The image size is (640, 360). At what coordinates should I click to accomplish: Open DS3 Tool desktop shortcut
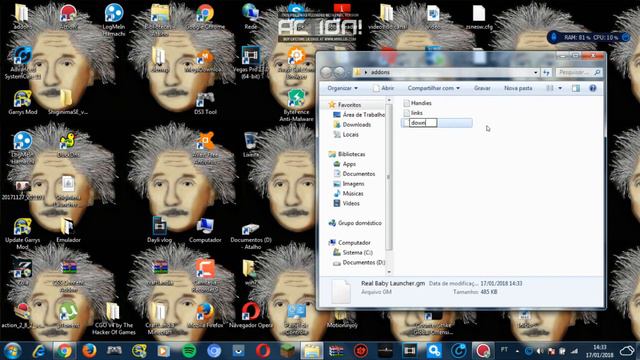205,103
